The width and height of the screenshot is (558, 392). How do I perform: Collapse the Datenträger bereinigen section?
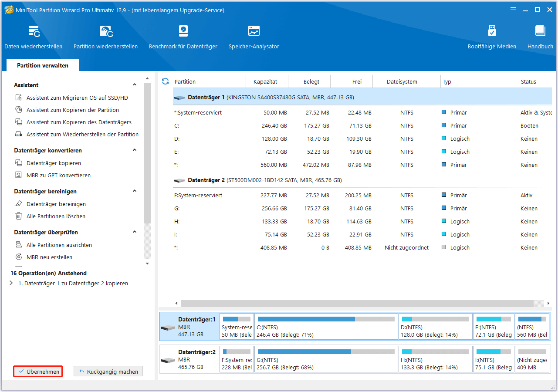pyautogui.click(x=135, y=191)
